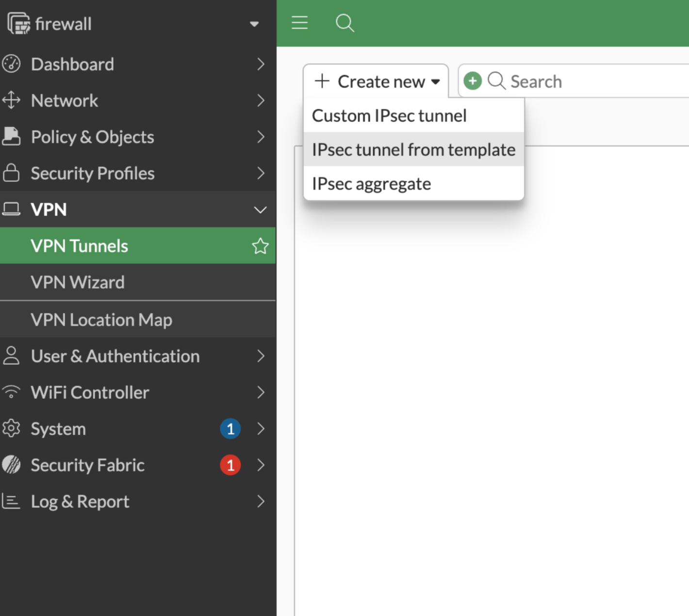Open the Create new dropdown

pyautogui.click(x=376, y=81)
